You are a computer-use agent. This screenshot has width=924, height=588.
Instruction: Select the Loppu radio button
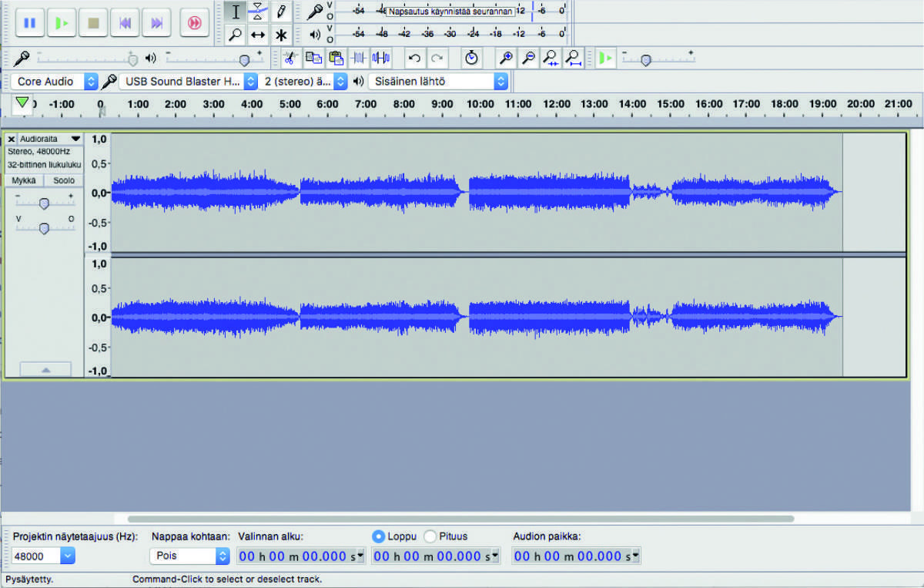[x=378, y=536]
